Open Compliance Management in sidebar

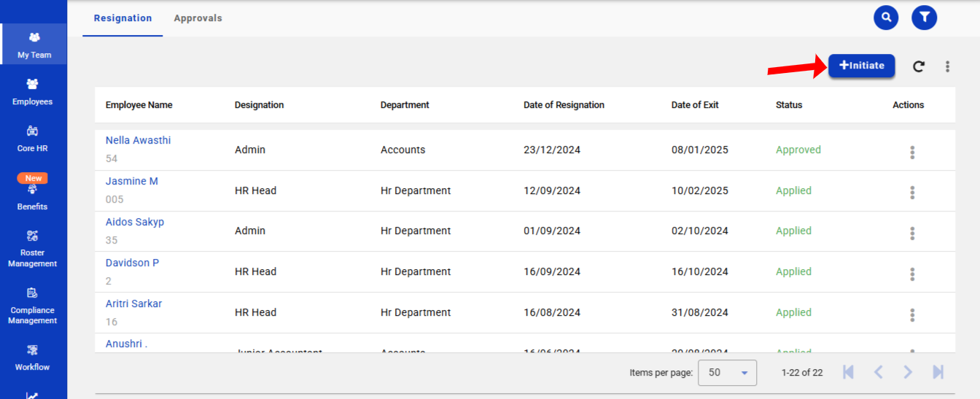(x=33, y=306)
